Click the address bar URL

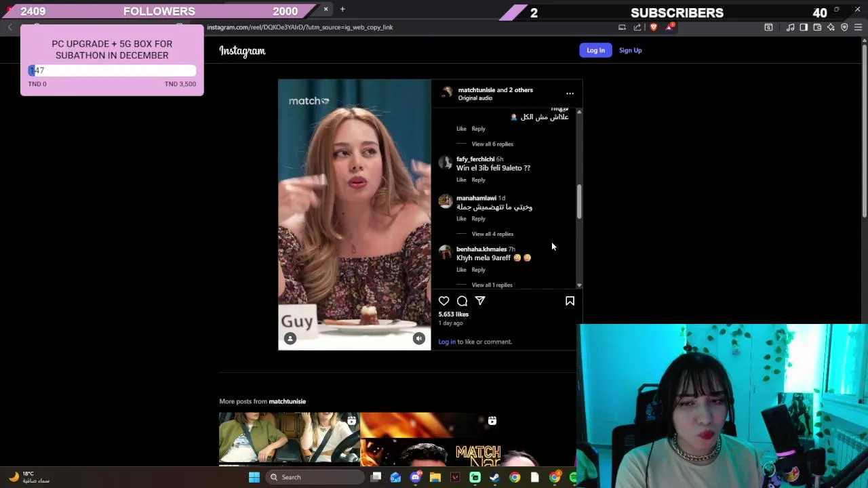pyautogui.click(x=300, y=27)
